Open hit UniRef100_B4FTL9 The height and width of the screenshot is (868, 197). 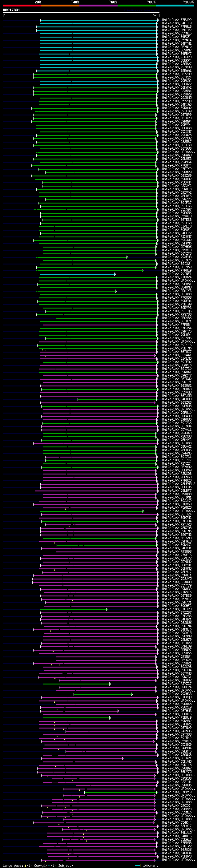tap(177, 23)
